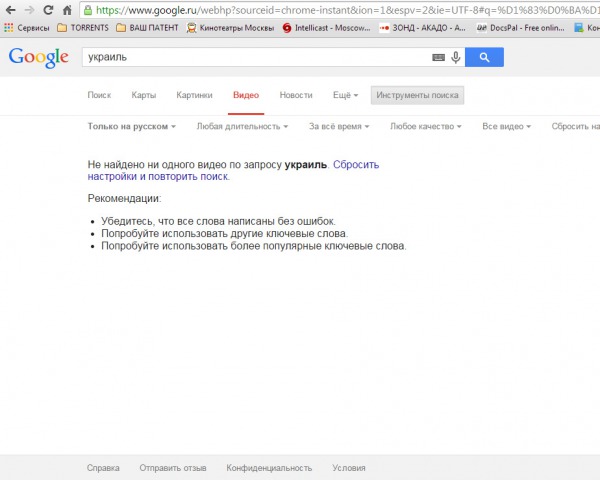Reload the page with refresh icon
The height and width of the screenshot is (480, 600).
pyautogui.click(x=48, y=10)
